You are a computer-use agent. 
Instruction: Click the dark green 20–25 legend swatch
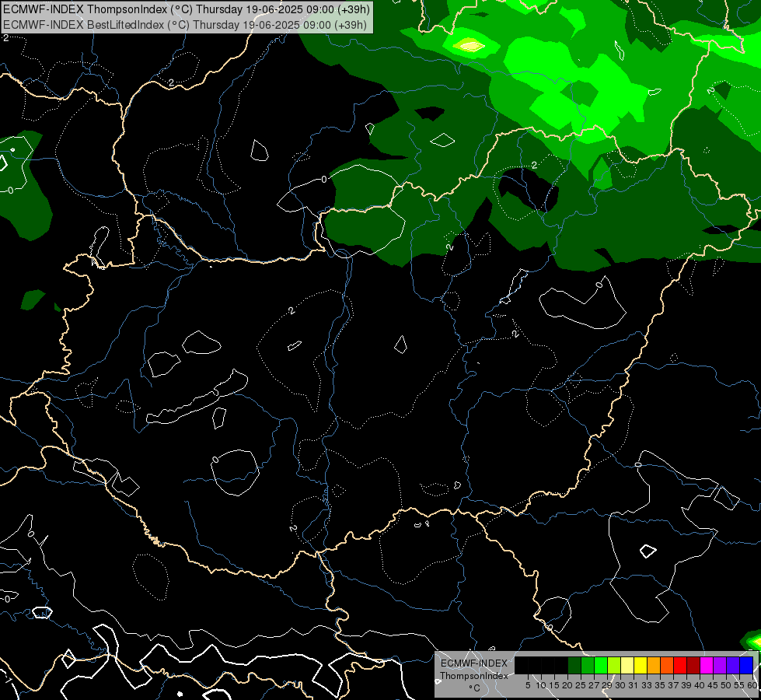pyautogui.click(x=574, y=665)
